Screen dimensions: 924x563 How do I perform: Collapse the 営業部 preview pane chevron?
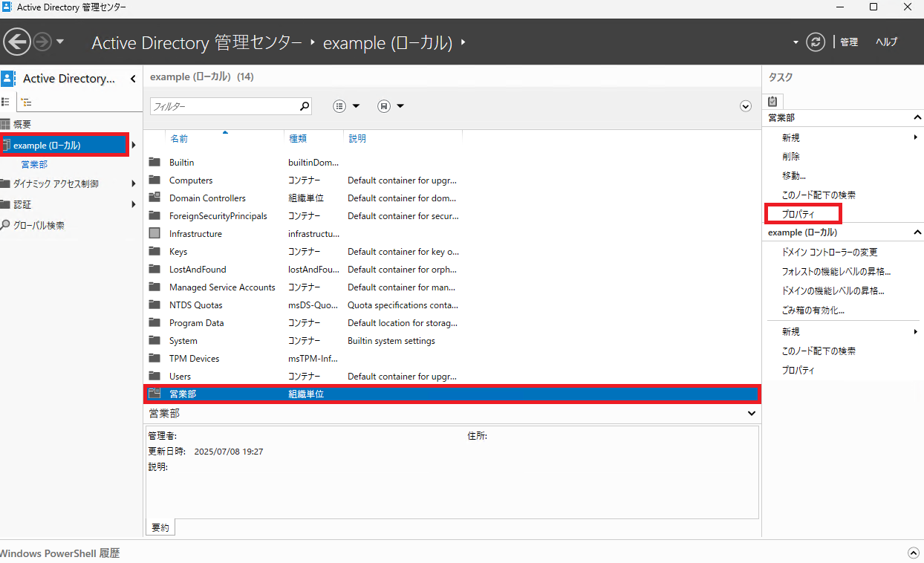click(752, 413)
